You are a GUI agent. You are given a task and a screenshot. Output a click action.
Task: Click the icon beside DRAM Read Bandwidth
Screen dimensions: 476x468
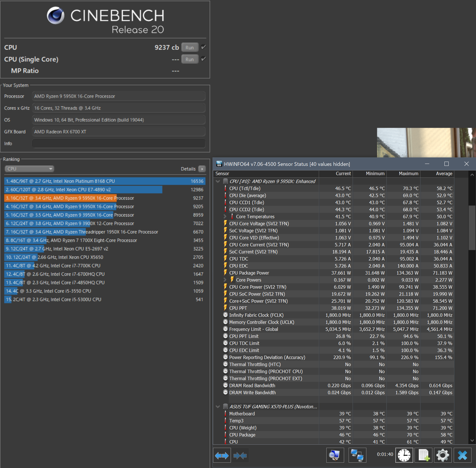[225, 385]
